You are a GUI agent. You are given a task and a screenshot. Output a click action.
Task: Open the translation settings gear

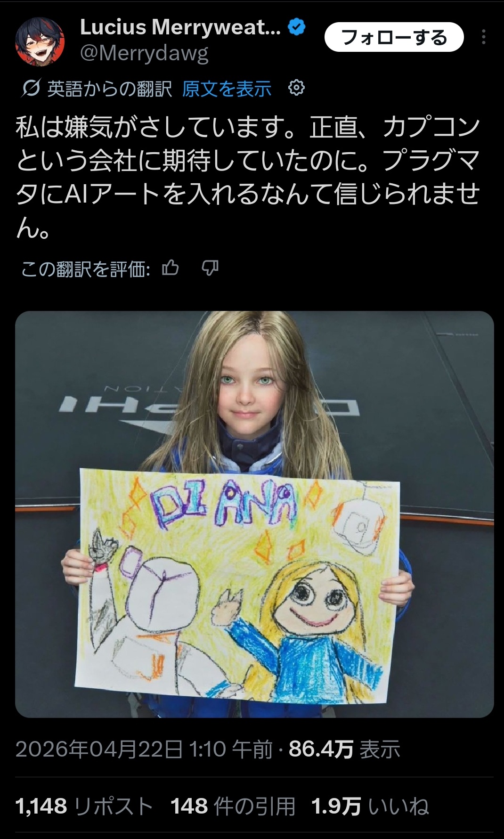296,88
